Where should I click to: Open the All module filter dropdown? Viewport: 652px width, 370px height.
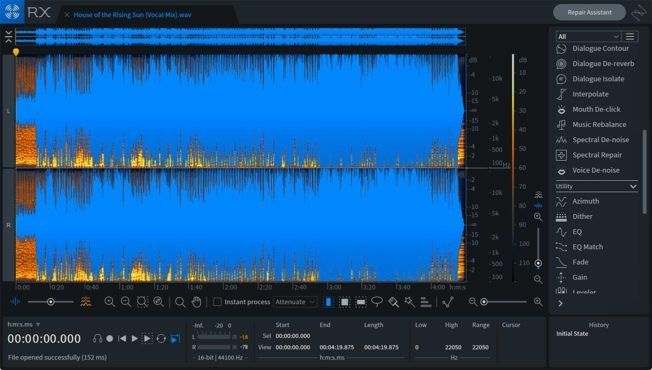tap(588, 37)
